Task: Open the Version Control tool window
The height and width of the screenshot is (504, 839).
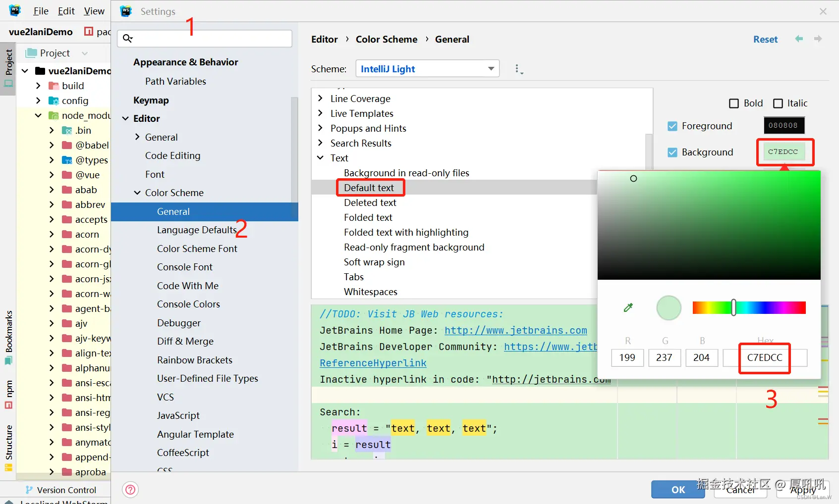Action: [x=61, y=490]
